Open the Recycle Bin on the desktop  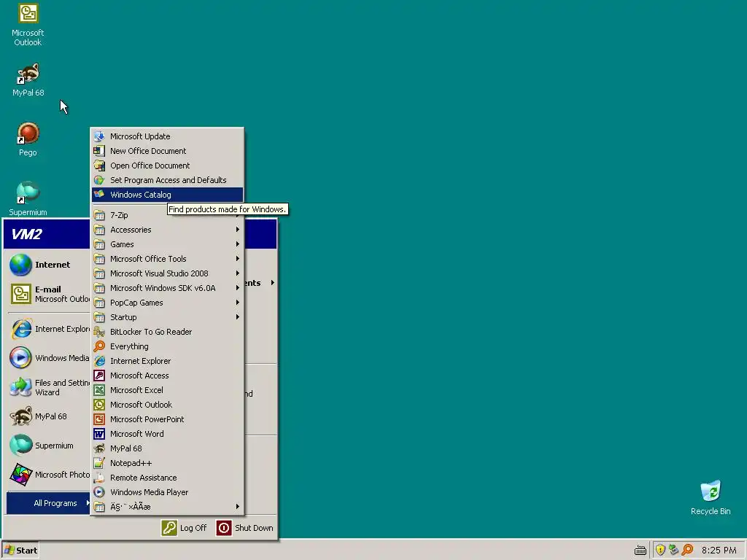tap(711, 497)
